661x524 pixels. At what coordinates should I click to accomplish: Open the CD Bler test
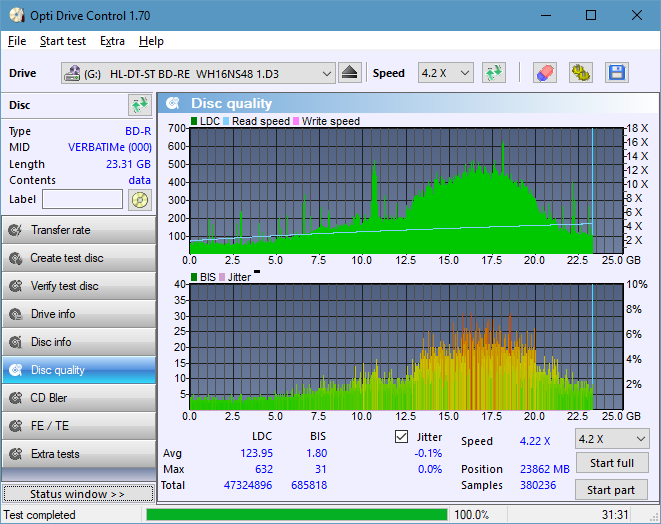point(79,398)
